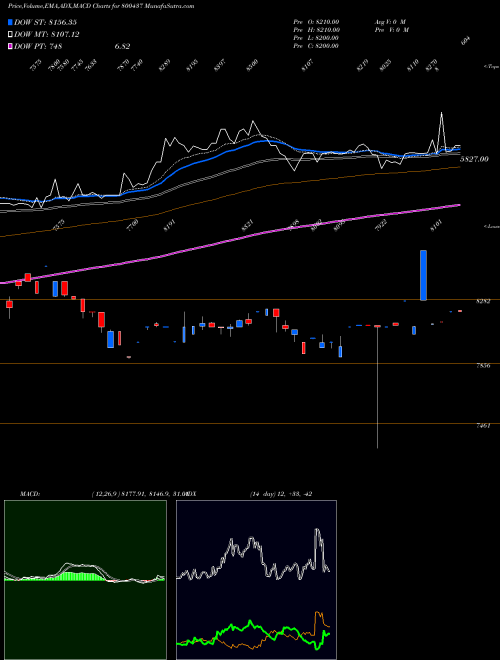Select the DOW MT legend value text
Image resolution: width=500 pixels, height=660 pixels.
pyautogui.click(x=46, y=35)
